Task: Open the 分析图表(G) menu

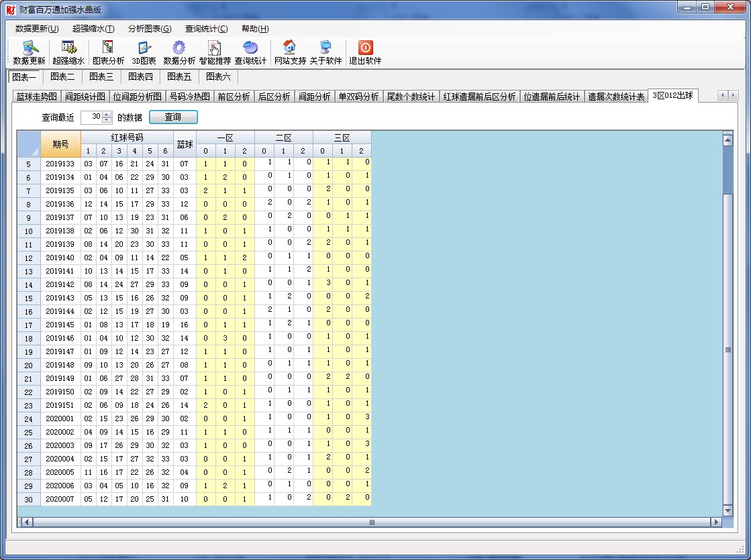Action: (x=150, y=29)
